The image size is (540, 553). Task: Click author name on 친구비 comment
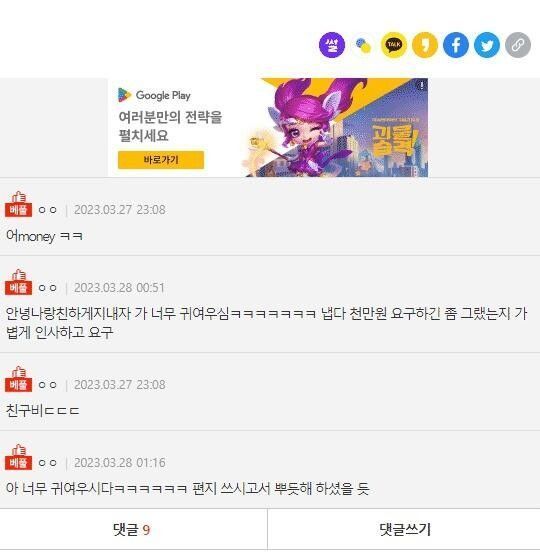click(x=47, y=385)
